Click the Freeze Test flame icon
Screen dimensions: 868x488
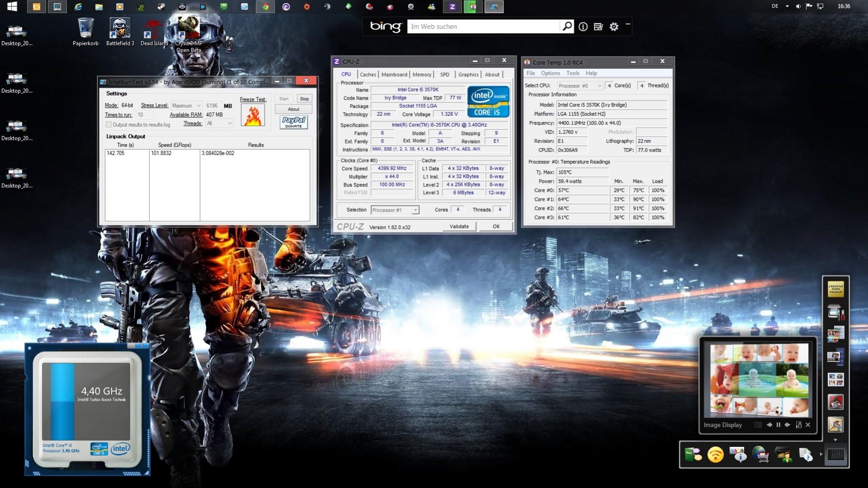[253, 115]
